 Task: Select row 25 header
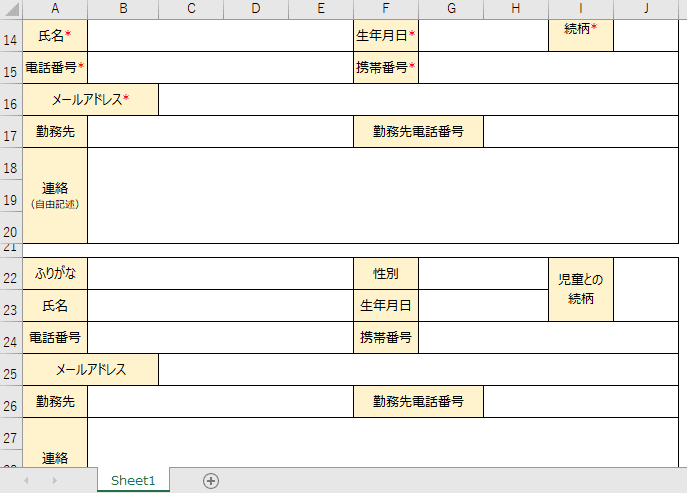pyautogui.click(x=11, y=369)
